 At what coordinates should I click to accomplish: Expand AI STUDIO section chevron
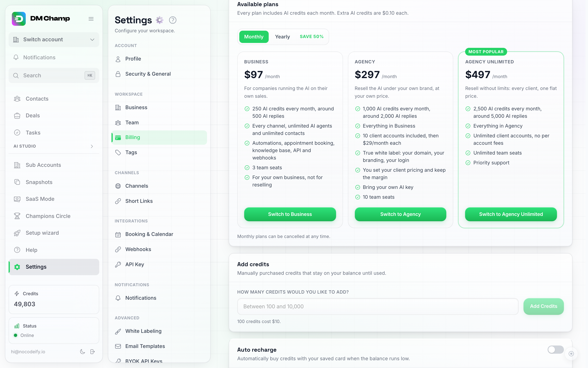tap(92, 146)
